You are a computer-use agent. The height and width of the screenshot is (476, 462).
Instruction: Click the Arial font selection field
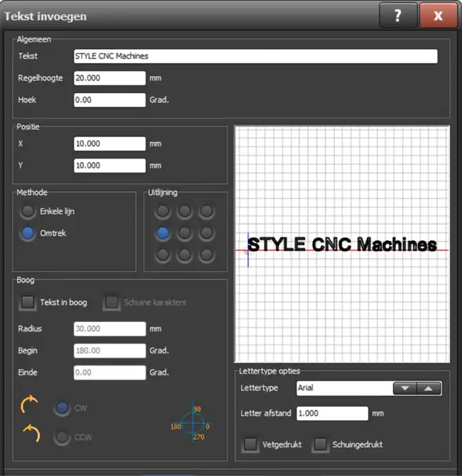tap(345, 388)
